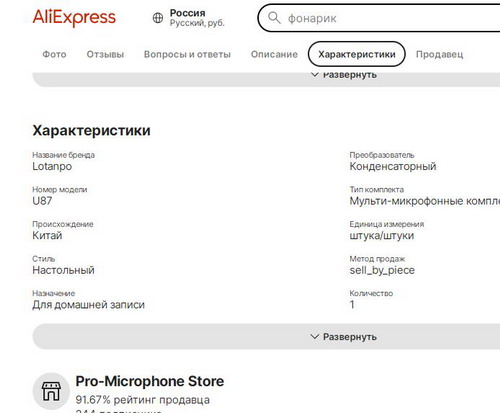Click the search field containing фонарик
This screenshot has height=413, width=500.
pyautogui.click(x=379, y=18)
